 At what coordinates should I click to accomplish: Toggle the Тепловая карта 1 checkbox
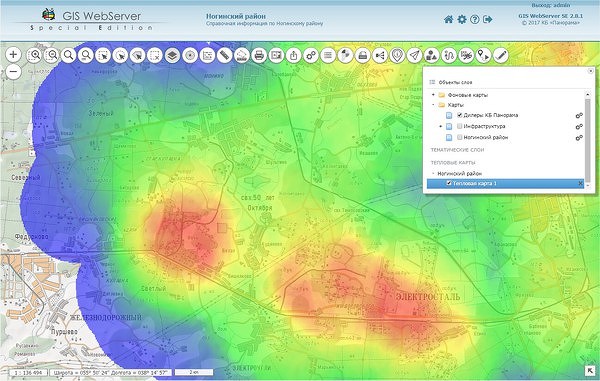449,183
